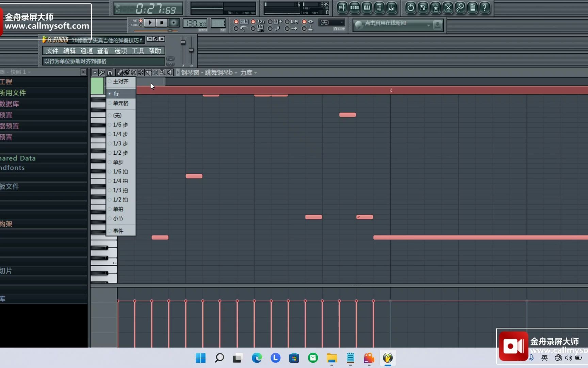Screen dimensions: 588x368
Task: Expand the online news dropdown at top right
Action: [428, 25]
